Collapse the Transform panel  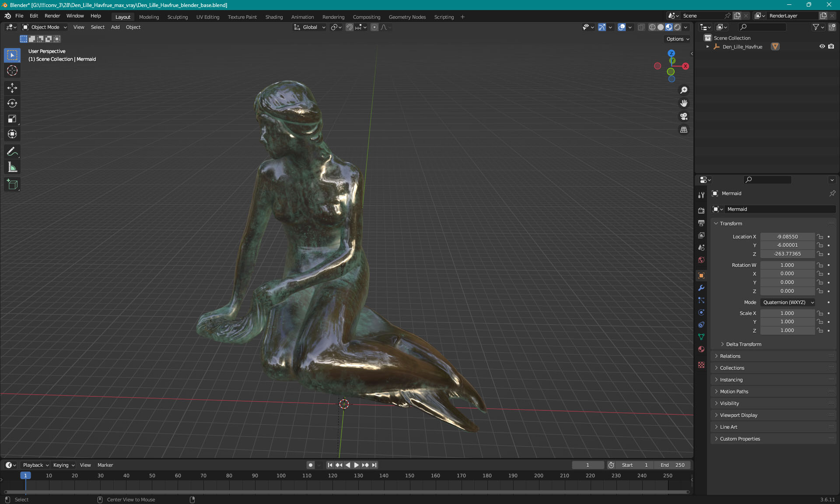(x=731, y=224)
